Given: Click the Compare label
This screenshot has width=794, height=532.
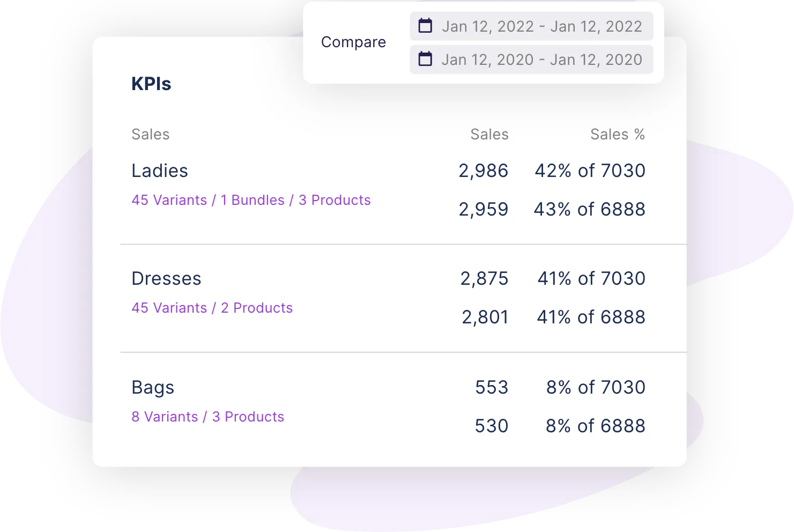Looking at the screenshot, I should pos(353,42).
